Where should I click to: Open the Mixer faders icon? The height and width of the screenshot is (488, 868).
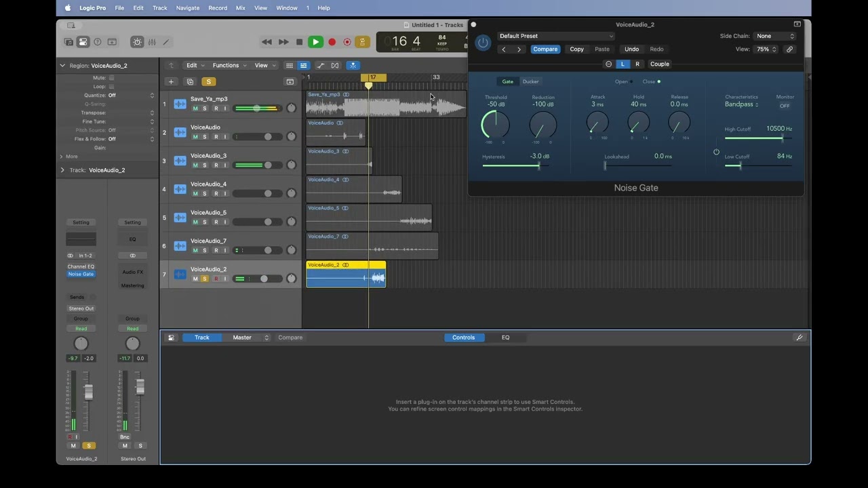(152, 42)
